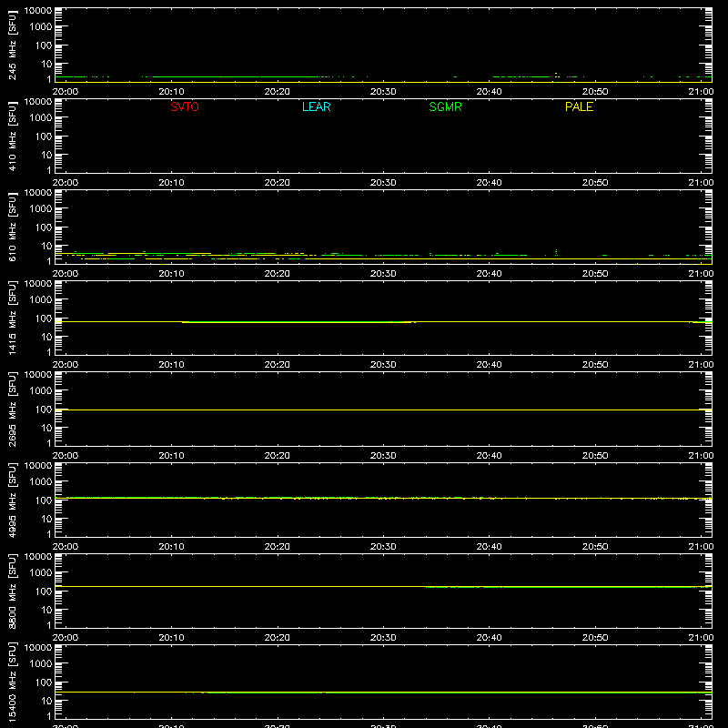Viewport: 728px width, 728px height.
Task: Click the 10 tick on the 1415 MHz axis
Action: pos(46,337)
